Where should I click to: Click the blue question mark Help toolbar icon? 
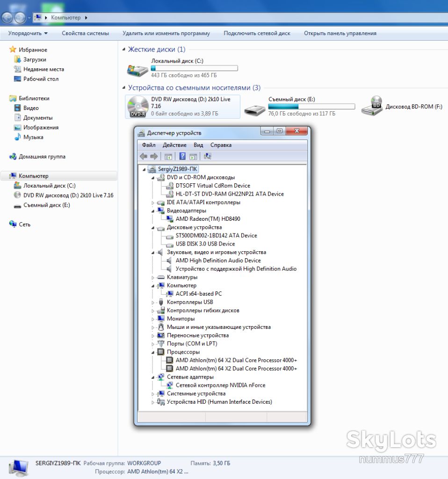[x=182, y=156]
